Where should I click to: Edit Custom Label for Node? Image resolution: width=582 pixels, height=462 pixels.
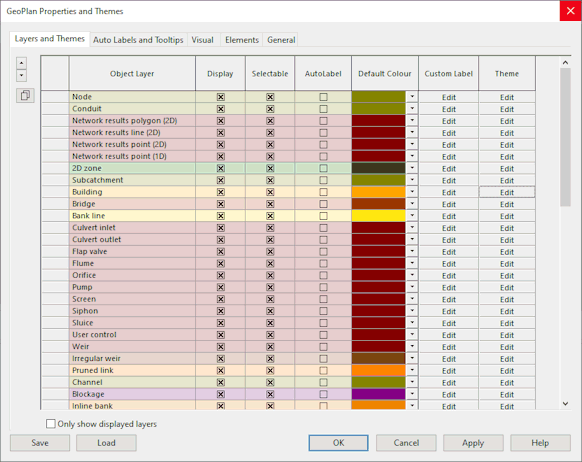[449, 97]
